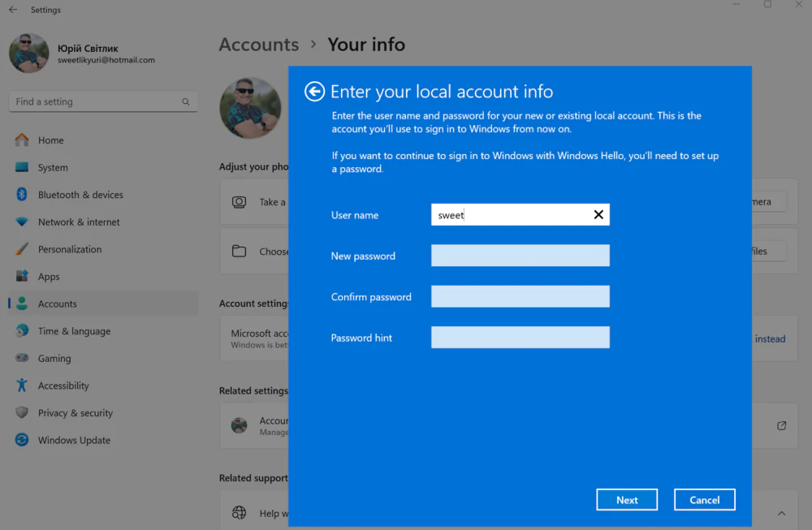Click the Personalization paintbrush icon
812x530 pixels.
(x=22, y=249)
